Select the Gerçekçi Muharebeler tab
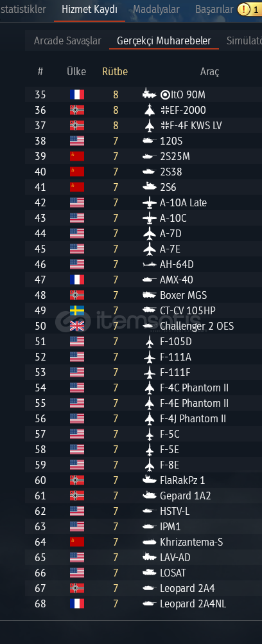This screenshot has width=262, height=644. (x=164, y=40)
